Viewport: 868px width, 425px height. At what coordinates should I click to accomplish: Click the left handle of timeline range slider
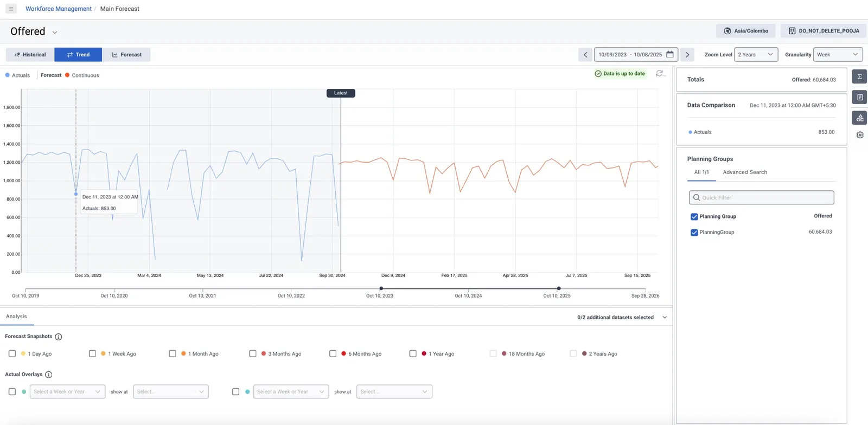[x=381, y=288]
